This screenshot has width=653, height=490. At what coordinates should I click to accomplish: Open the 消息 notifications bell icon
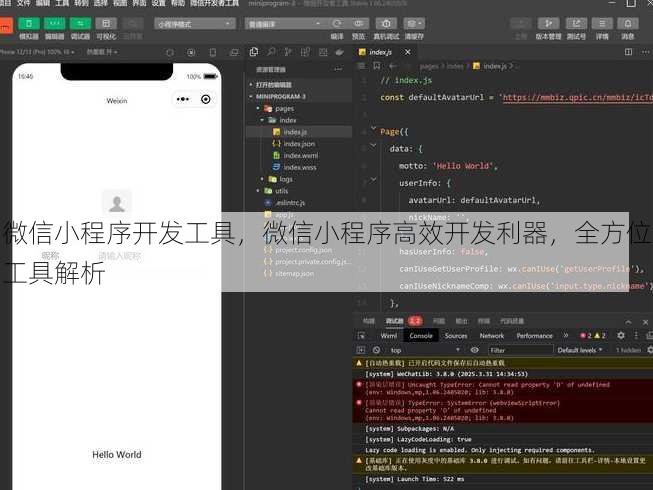tap(628, 23)
